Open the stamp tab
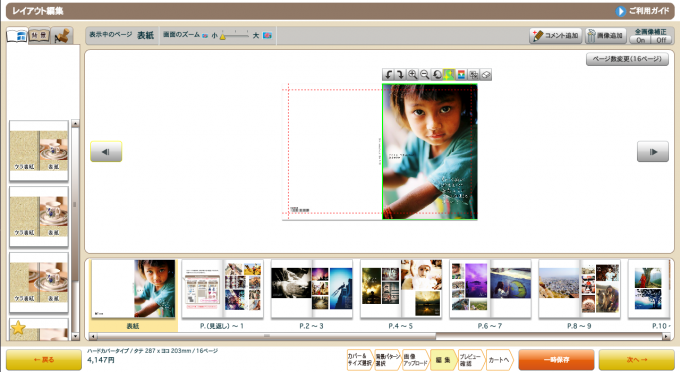 pos(62,36)
